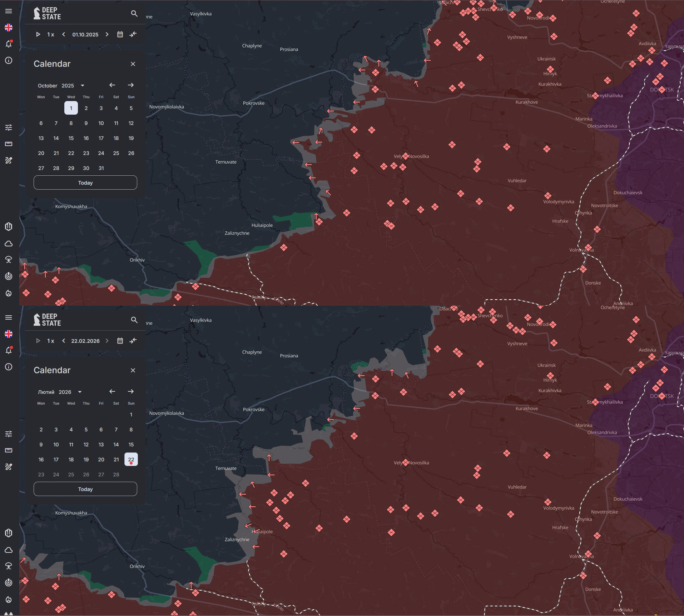The height and width of the screenshot is (616, 684).
Task: Open the hamburger menu in the 22.02.2026 view
Action: tap(9, 317)
